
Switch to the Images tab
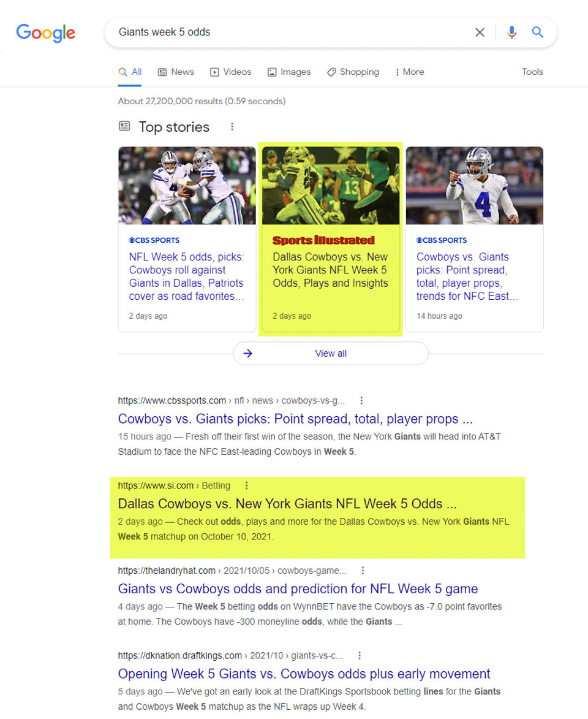coord(289,72)
